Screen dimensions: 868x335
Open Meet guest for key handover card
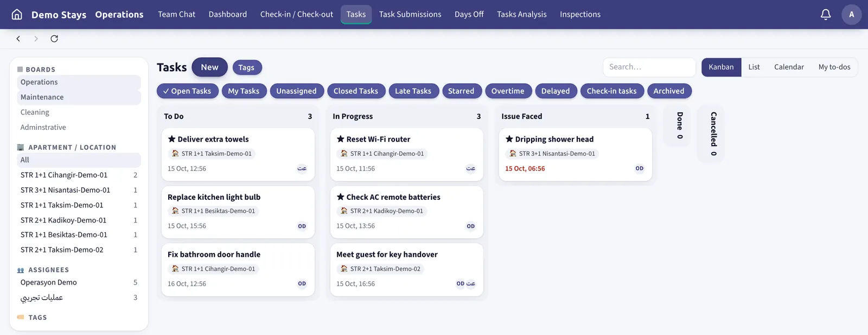pyautogui.click(x=406, y=270)
